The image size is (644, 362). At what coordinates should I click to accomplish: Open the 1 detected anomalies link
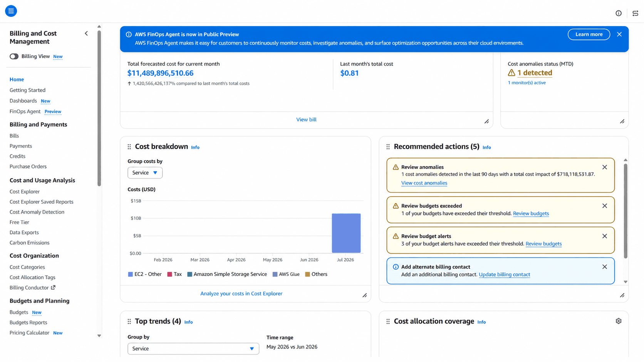(535, 73)
